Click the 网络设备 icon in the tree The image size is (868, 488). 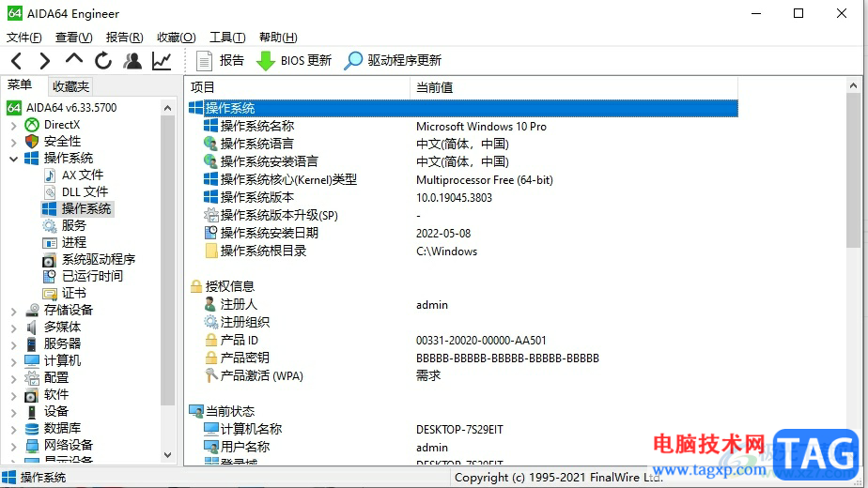point(32,446)
